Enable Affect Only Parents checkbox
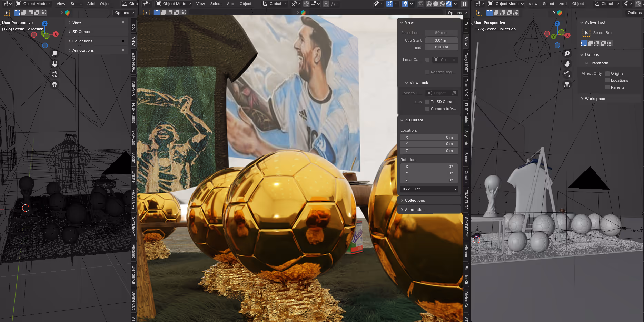The image size is (644, 322). (x=607, y=87)
